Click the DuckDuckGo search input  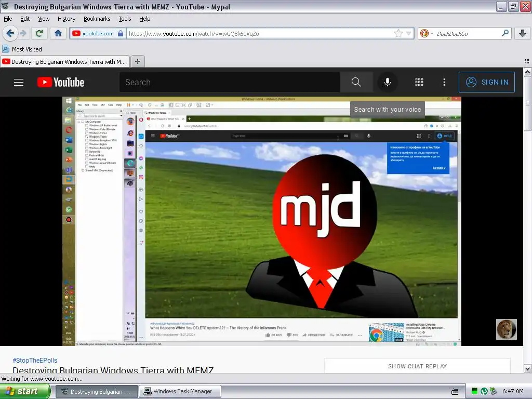click(468, 34)
